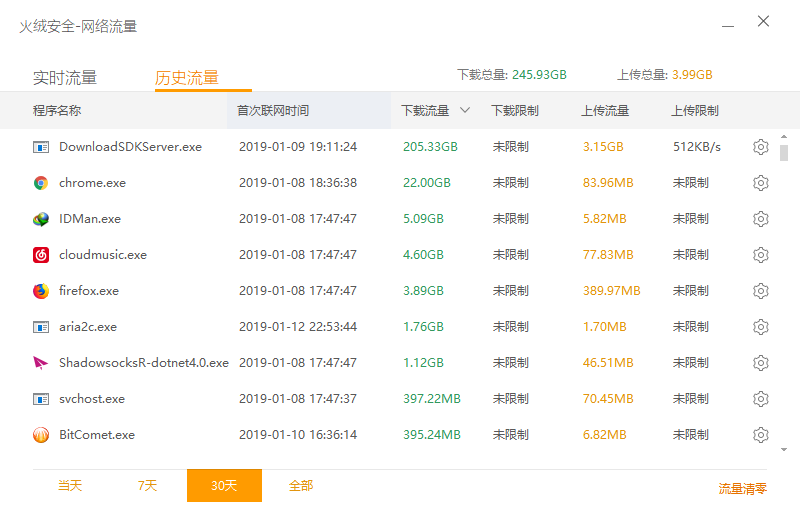Open settings gear for chrome.exe row
800x515 pixels.
click(760, 183)
